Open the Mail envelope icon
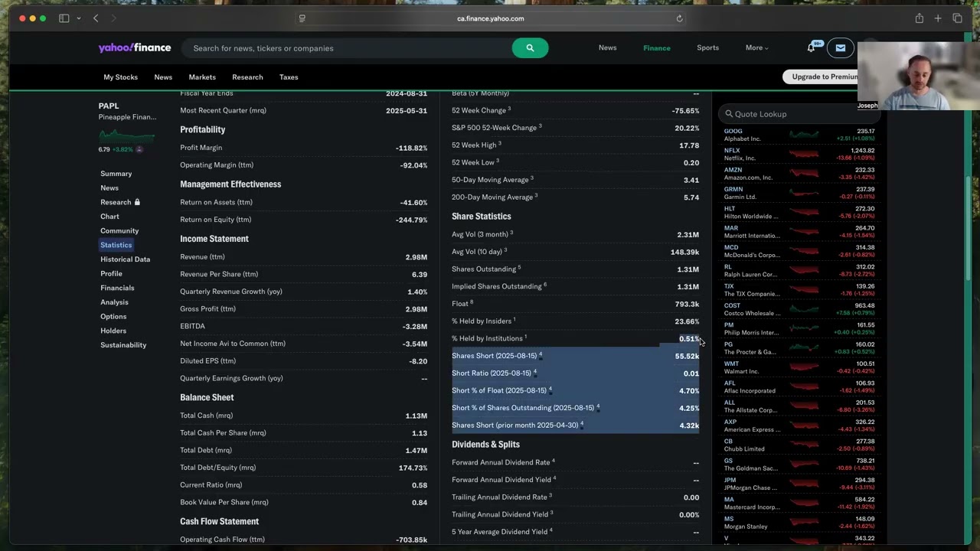Screen dimensions: 980x551 pyautogui.click(x=840, y=47)
